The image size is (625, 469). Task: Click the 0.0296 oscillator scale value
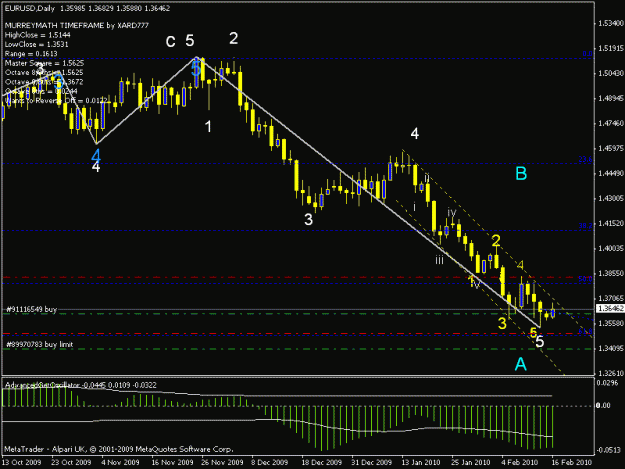coord(607,383)
